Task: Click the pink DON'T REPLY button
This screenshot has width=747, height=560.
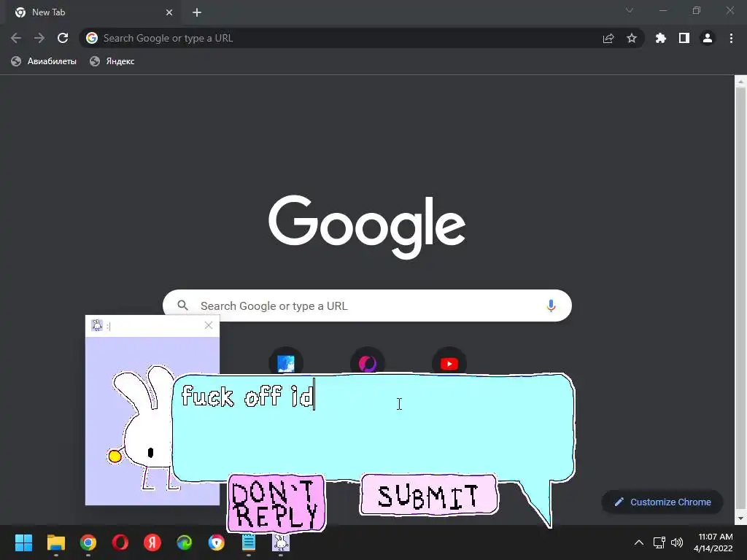Action: pos(276,503)
